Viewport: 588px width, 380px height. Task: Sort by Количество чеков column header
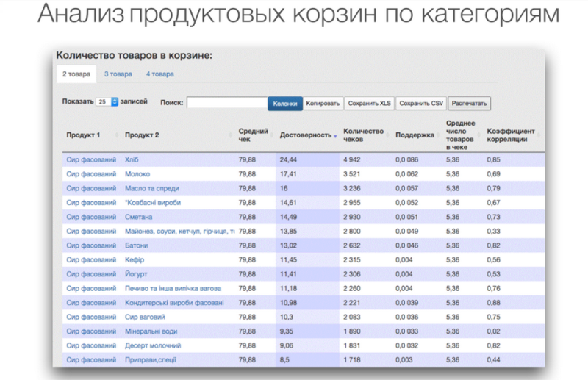(364, 135)
